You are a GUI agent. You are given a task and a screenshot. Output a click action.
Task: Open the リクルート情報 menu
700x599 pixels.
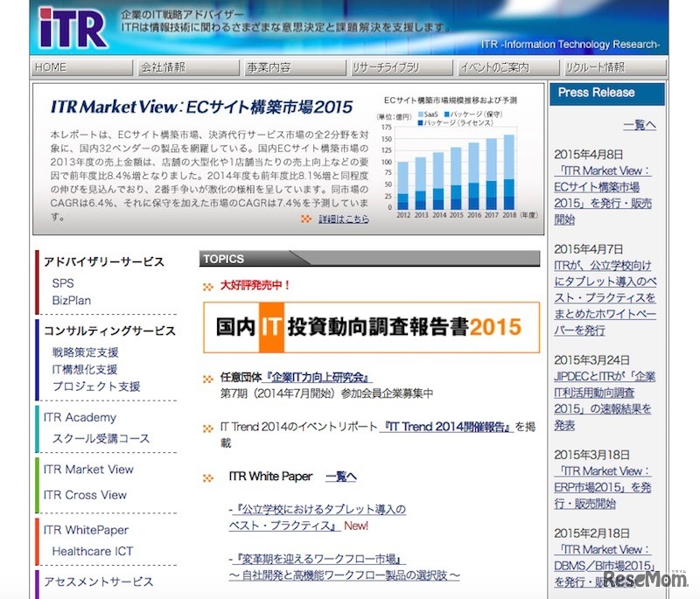[x=614, y=68]
